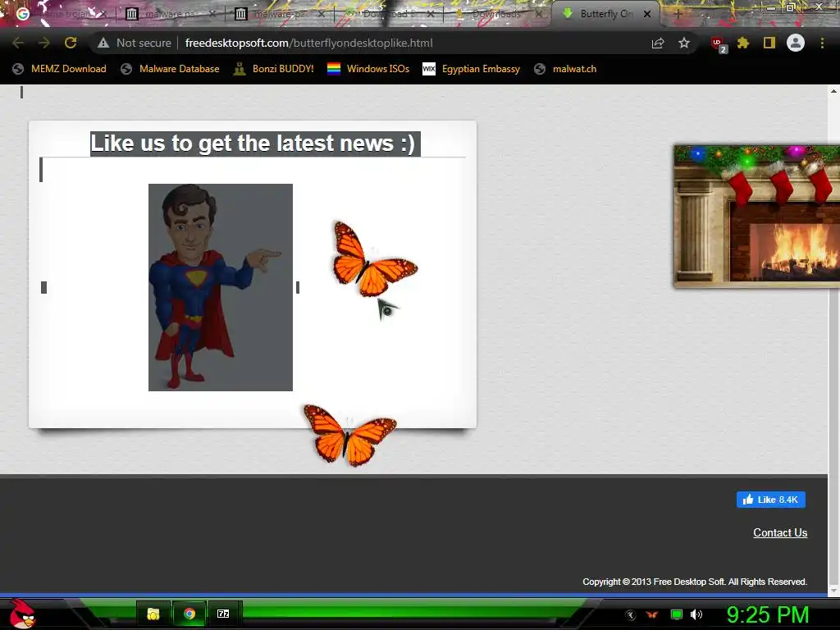Click the page scrollbar down arrow
Image resolution: width=840 pixels, height=630 pixels.
coord(833,591)
